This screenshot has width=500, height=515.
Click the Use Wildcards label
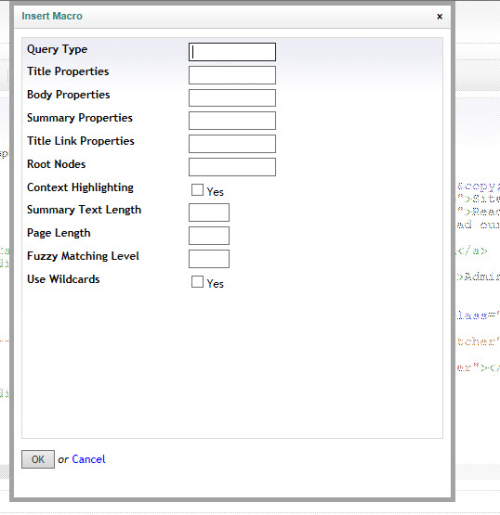[x=63, y=279]
